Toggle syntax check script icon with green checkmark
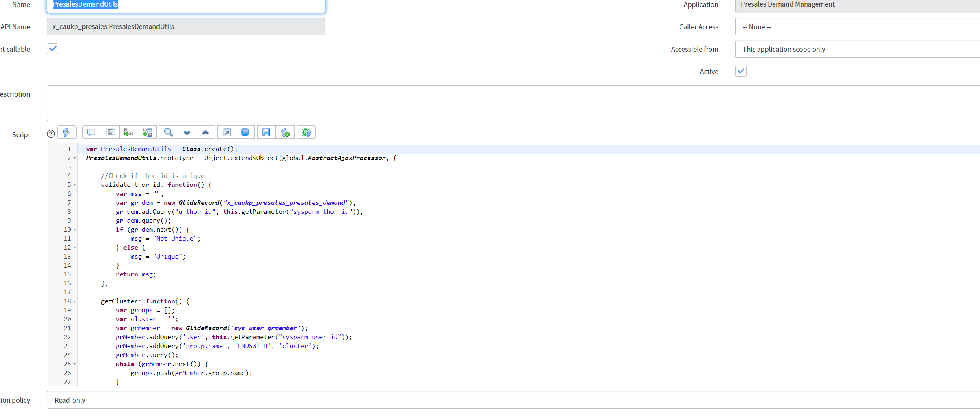 click(x=285, y=132)
